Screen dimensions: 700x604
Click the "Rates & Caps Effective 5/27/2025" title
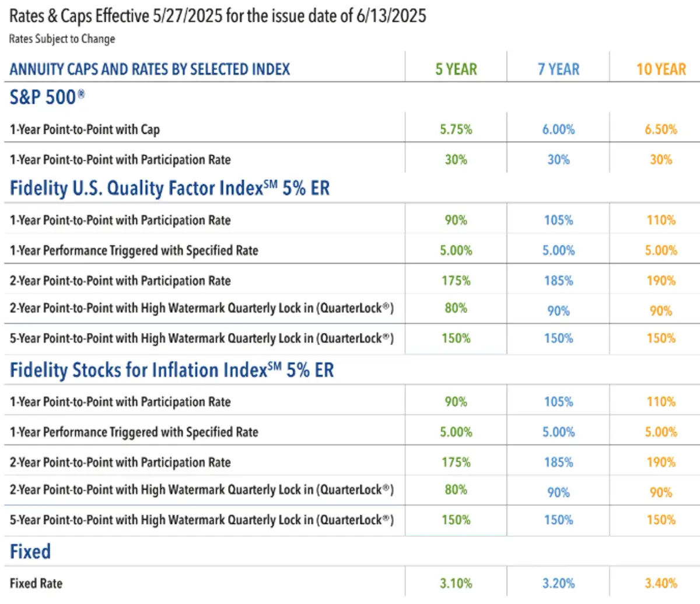[x=217, y=16]
